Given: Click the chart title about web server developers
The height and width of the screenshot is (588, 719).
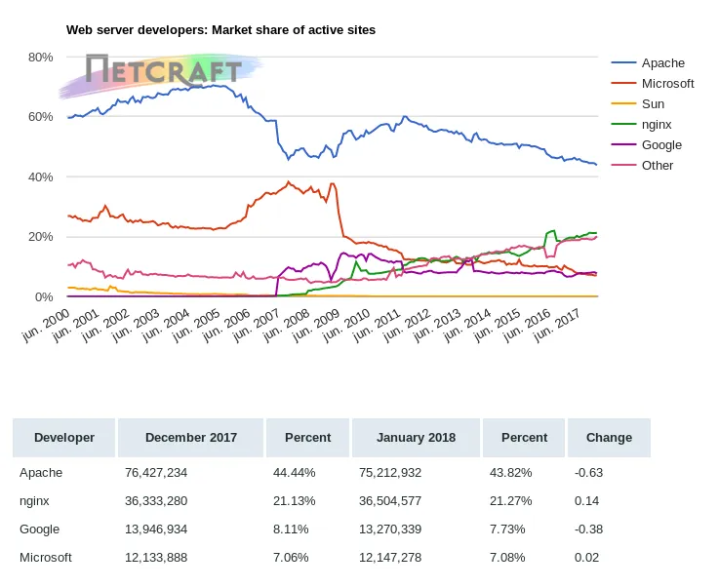Looking at the screenshot, I should (220, 30).
